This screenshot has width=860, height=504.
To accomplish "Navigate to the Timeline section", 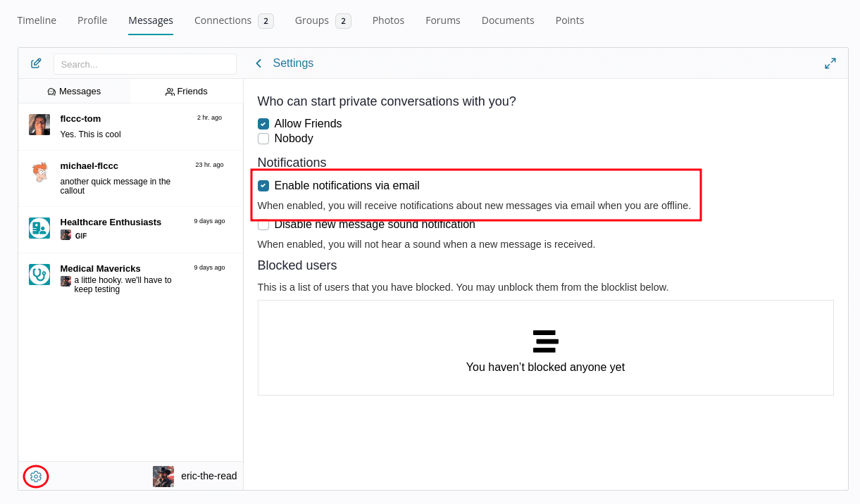I will point(37,20).
